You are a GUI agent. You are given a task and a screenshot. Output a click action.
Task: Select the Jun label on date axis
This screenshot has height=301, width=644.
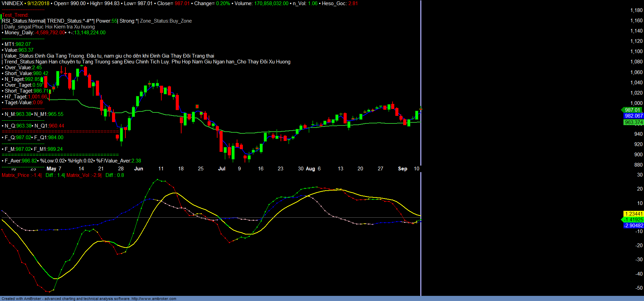click(x=139, y=169)
